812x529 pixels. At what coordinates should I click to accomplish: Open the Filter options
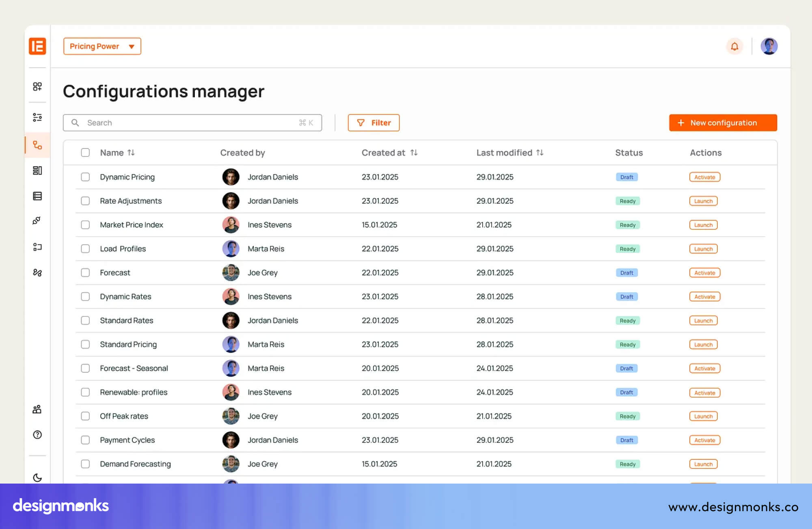point(374,123)
